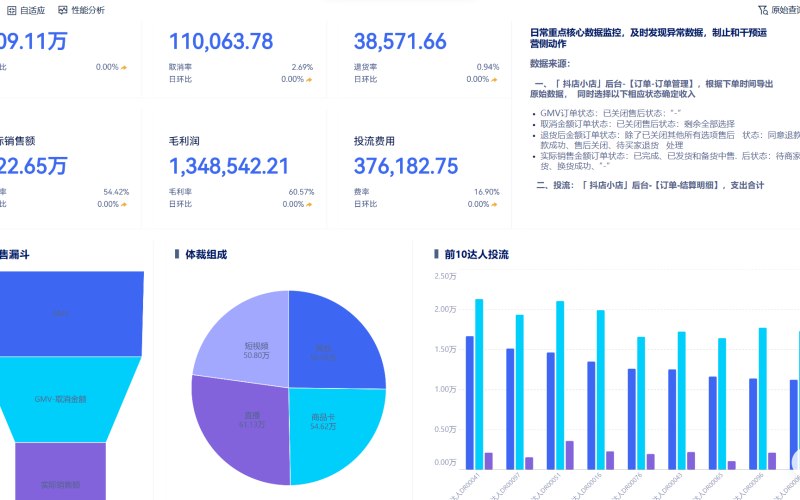Click the dark blue bar for 达人DR00076
800x500 pixels.
tap(632, 419)
